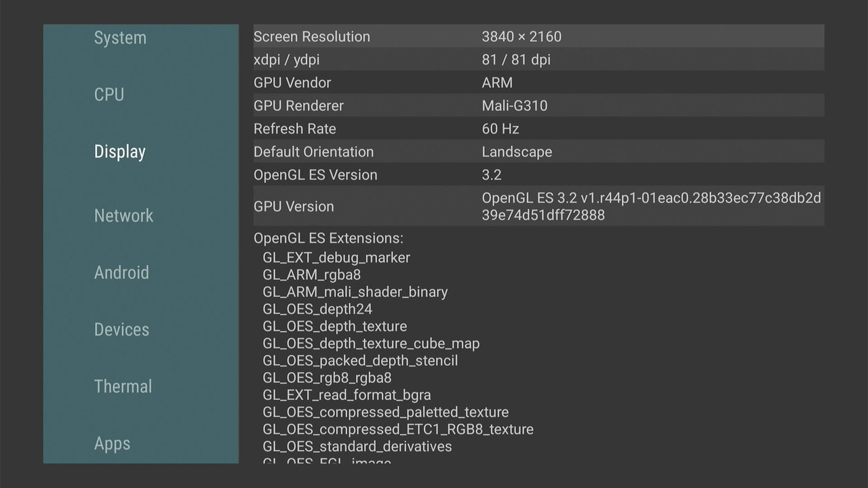This screenshot has height=488, width=868.
Task: Click the xdpi / ydpi value row
Action: tap(475, 60)
